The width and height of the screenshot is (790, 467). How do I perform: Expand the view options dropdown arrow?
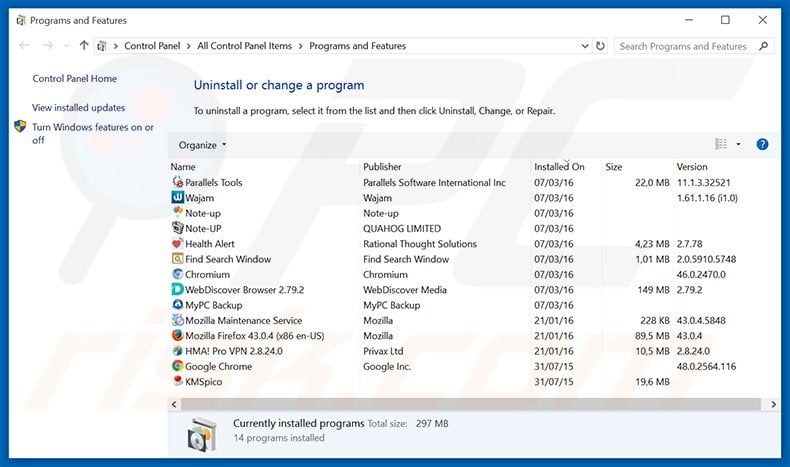[x=739, y=144]
